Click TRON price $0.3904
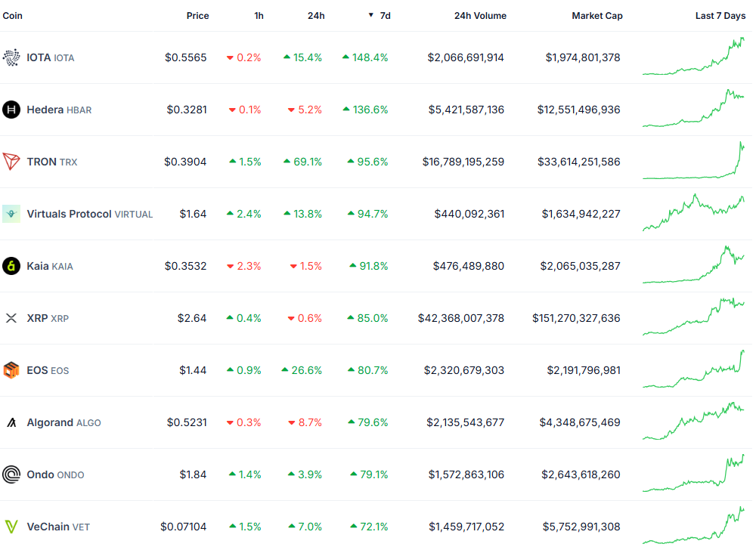The image size is (756, 547). [x=186, y=162]
